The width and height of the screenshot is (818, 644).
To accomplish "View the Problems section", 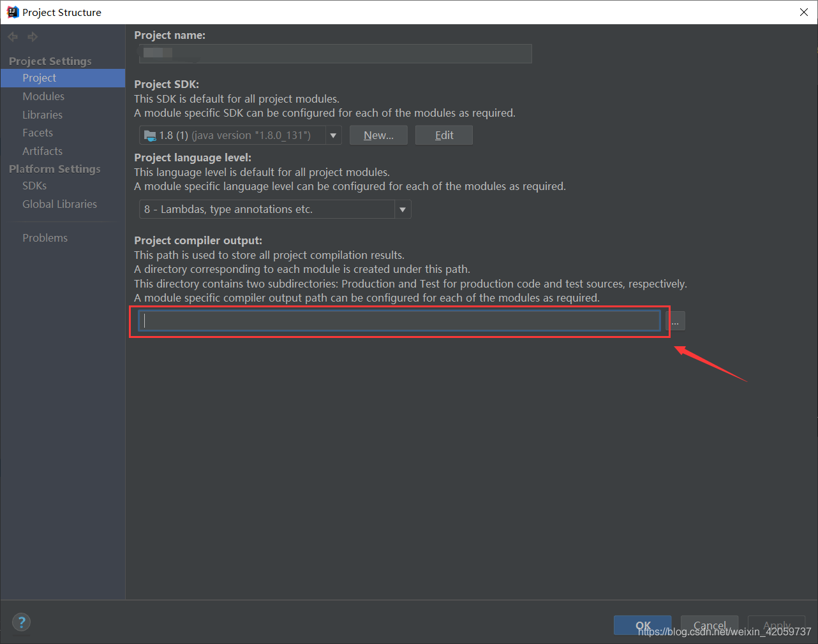I will click(45, 237).
